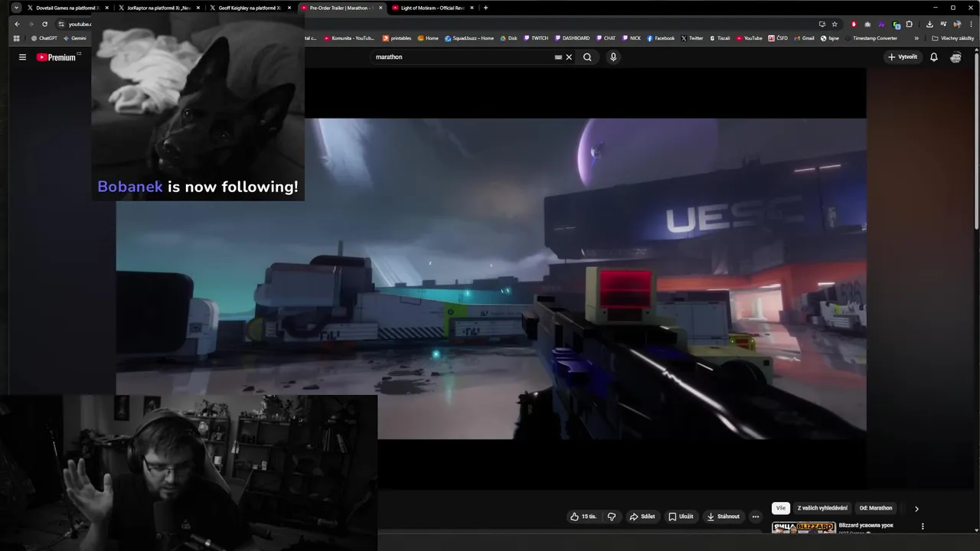Open the Všechny záložky folder
980x551 pixels.
coord(952,38)
